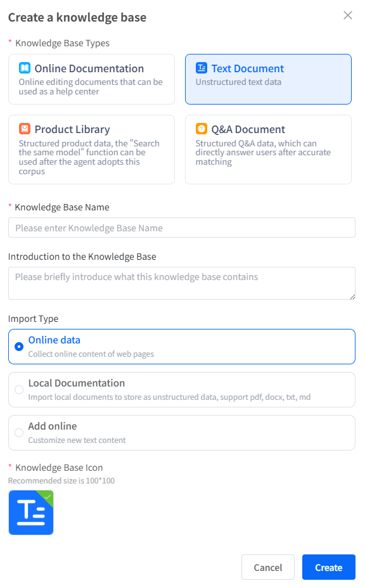Click the Product Library orange icon
This screenshot has height=588, width=365.
25,129
